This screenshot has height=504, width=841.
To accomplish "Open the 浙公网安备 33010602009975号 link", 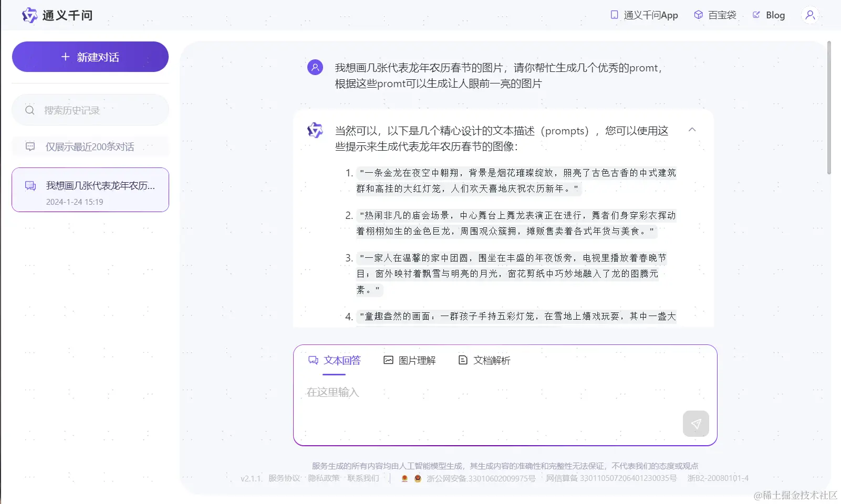I will (x=481, y=478).
